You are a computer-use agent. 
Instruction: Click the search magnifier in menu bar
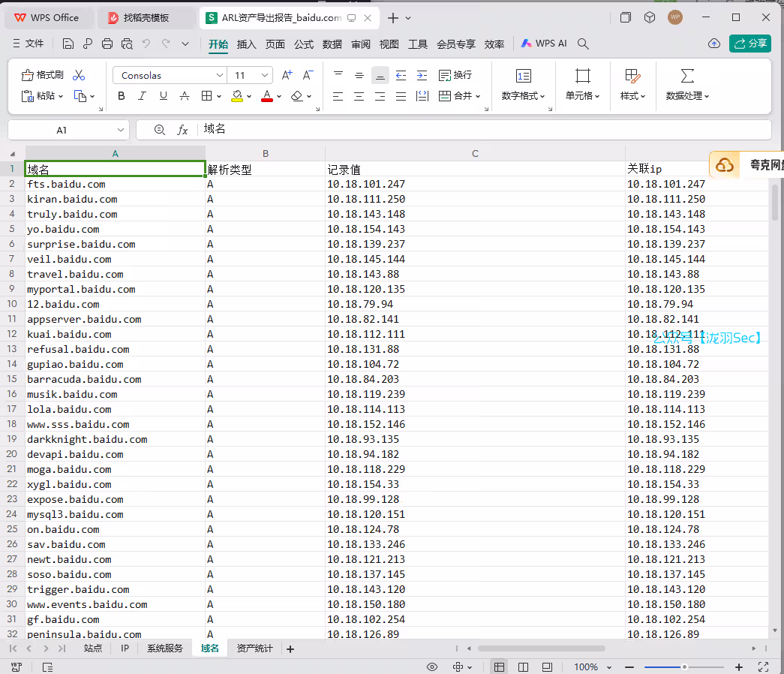[583, 44]
